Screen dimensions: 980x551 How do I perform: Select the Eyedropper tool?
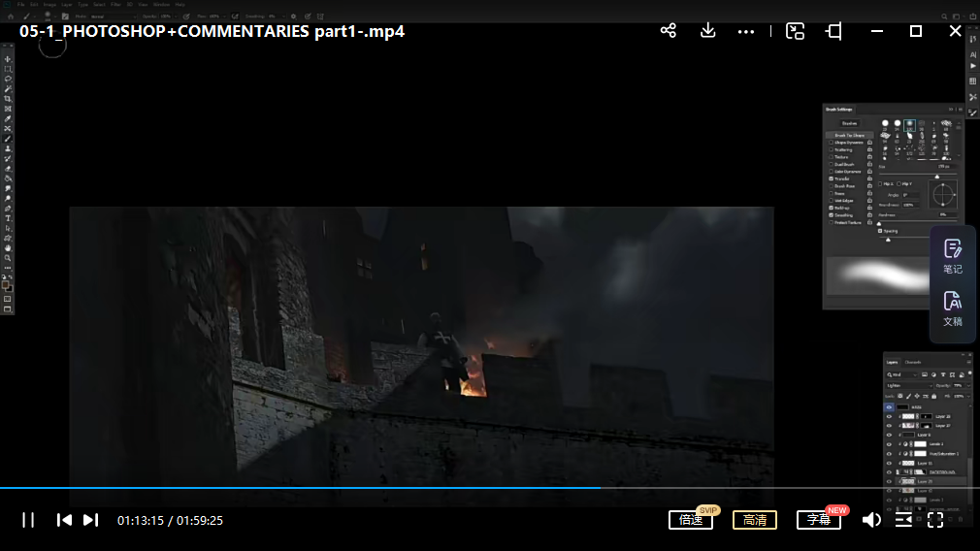click(x=8, y=119)
